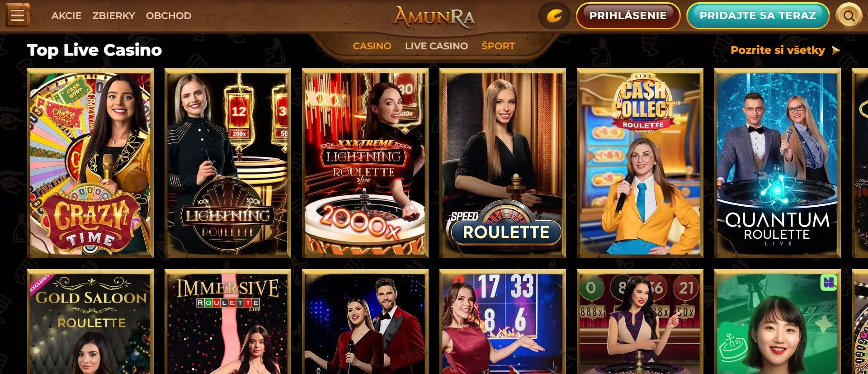Open the hamburger menu icon

point(18,15)
